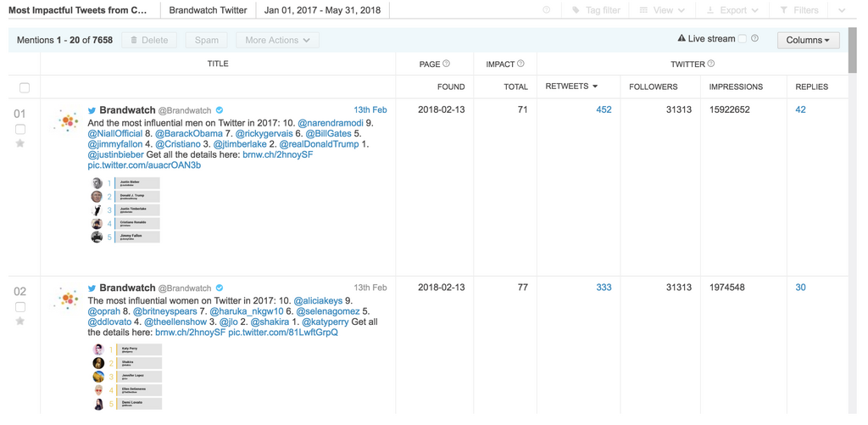The width and height of the screenshot is (868, 425).
Task: Click the star icon for mention 01
Action: pyautogui.click(x=20, y=144)
